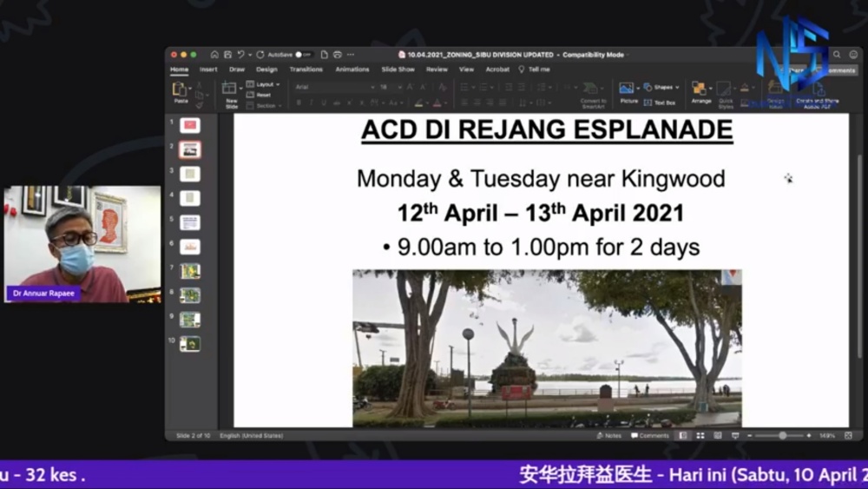Open the Animations tab
This screenshot has width=868, height=489.
pos(352,69)
